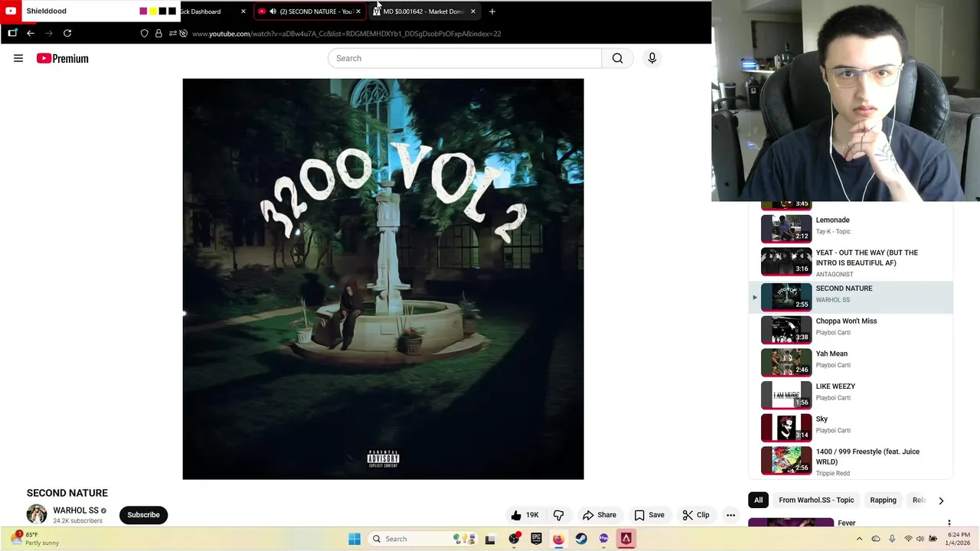Open Apex Legends taskbar icon

626,539
